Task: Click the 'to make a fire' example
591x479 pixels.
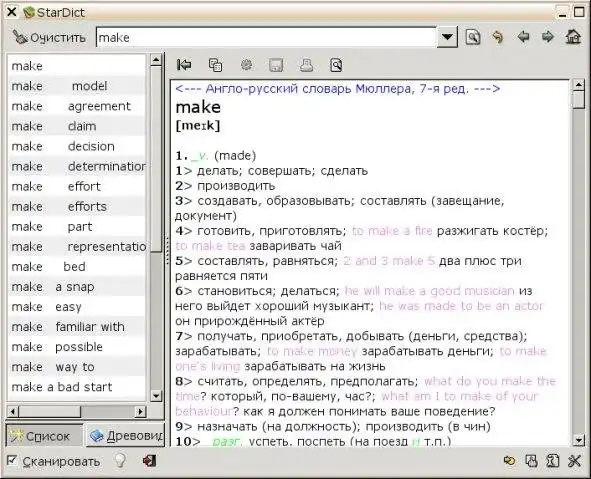Action: point(392,231)
